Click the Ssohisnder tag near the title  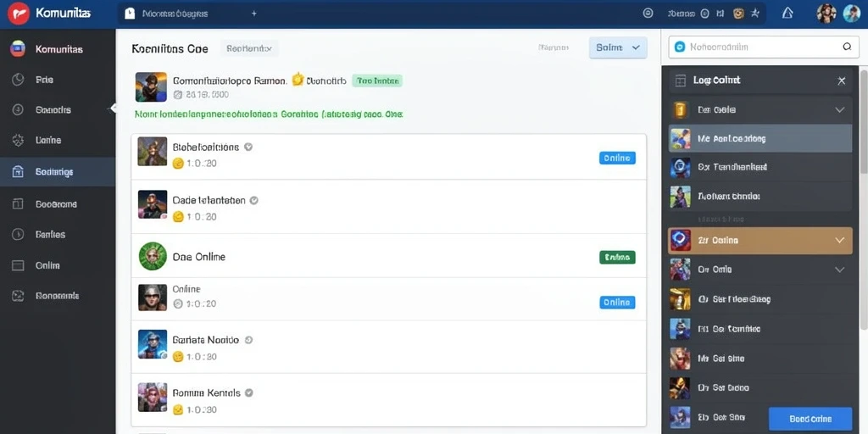pos(250,48)
